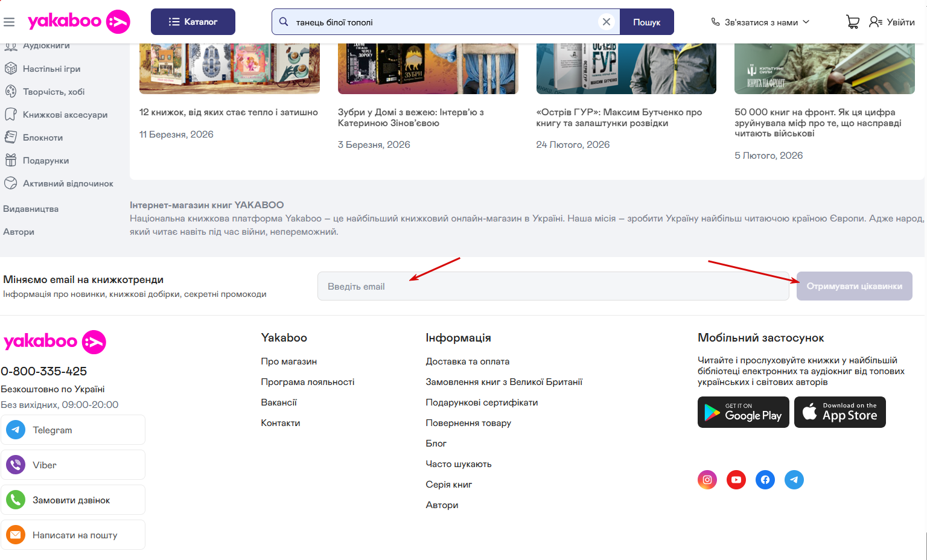Clear the search field with X
This screenshot has width=927, height=560.
coord(607,22)
